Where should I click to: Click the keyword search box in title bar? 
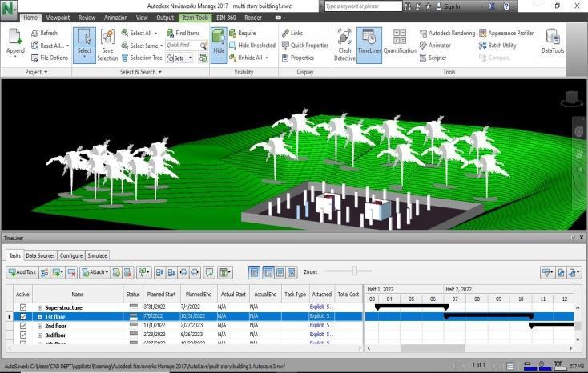[363, 6]
